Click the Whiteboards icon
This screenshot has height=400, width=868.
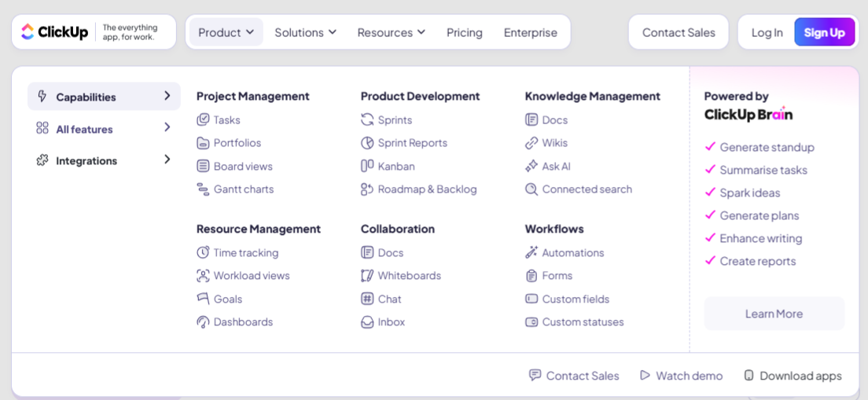(367, 276)
